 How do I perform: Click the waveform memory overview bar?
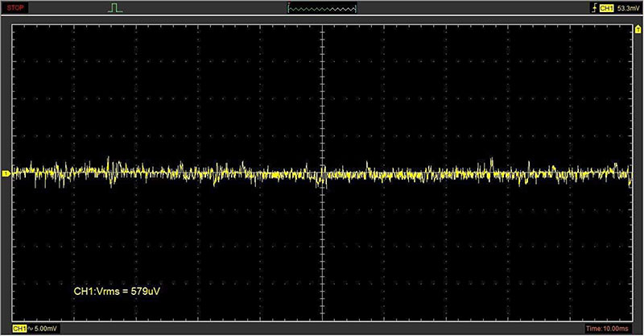(322, 8)
